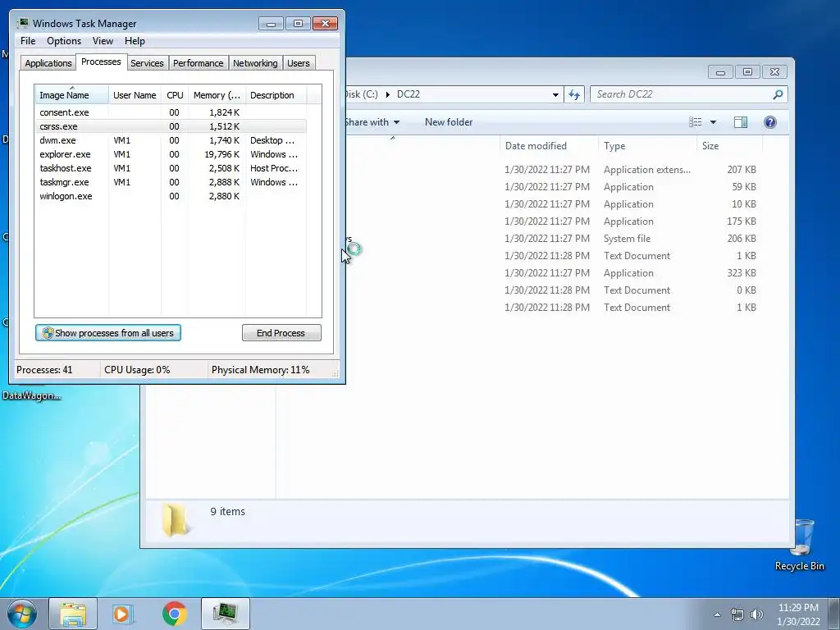Open the address bar history dropdown

point(555,95)
